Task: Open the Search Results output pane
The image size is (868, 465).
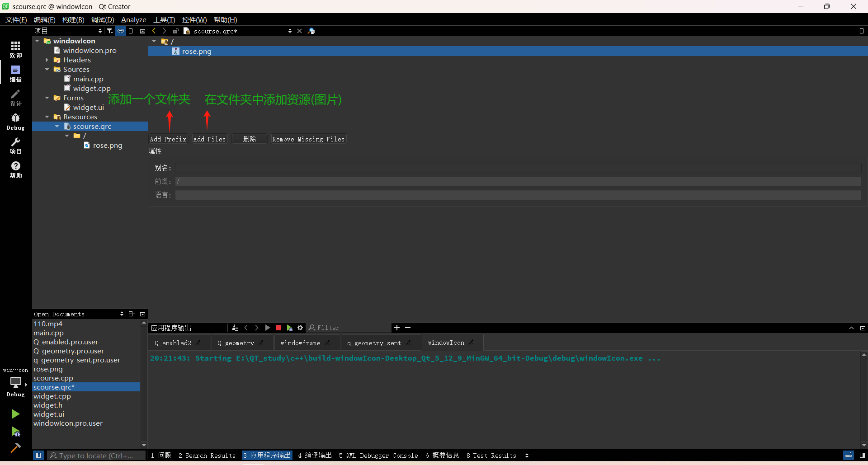Action: pos(207,456)
